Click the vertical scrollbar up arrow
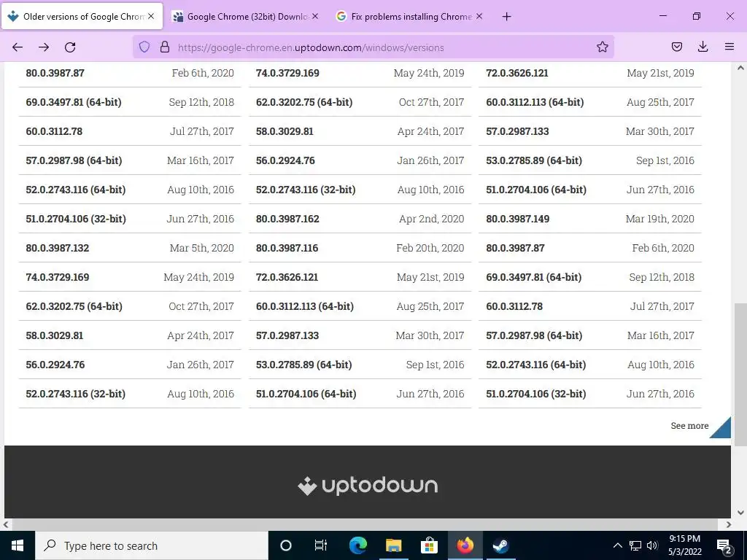The height and width of the screenshot is (560, 747). coord(740,68)
